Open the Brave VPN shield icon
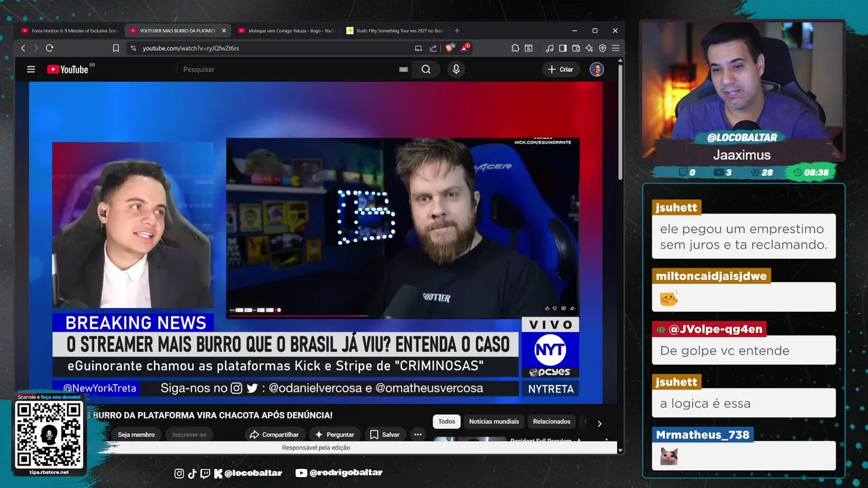 tap(602, 48)
